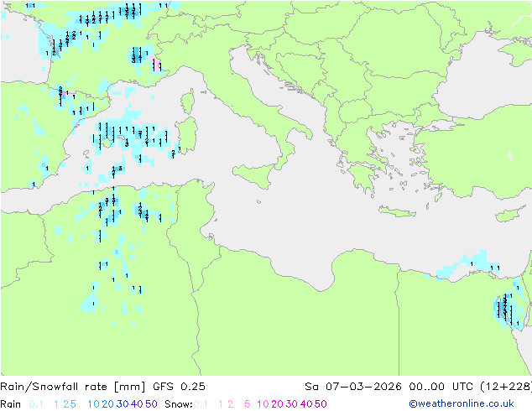This screenshot has width=532, height=411.
Task: Click the island of Cyprus on the map
Action: coord(513,214)
